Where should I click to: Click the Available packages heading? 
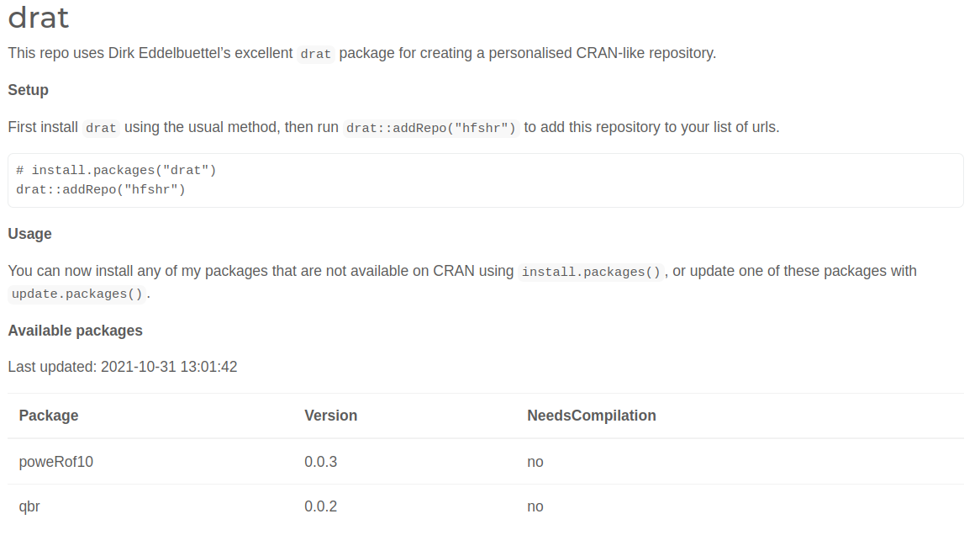click(x=75, y=331)
